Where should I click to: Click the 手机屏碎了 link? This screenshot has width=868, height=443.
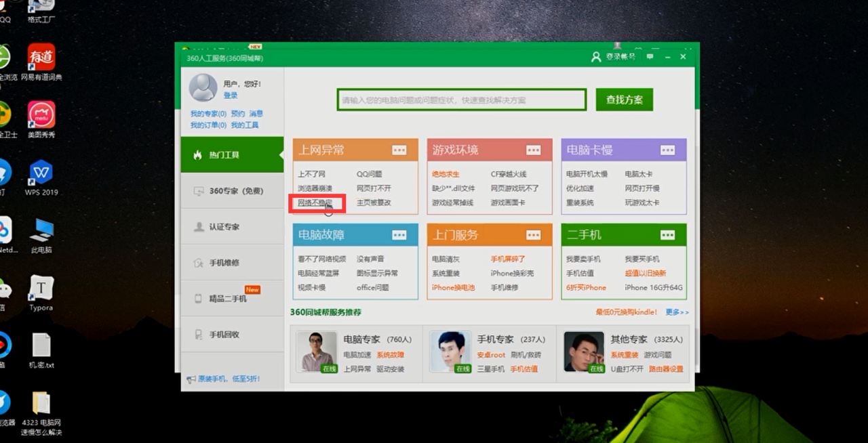pyautogui.click(x=509, y=259)
